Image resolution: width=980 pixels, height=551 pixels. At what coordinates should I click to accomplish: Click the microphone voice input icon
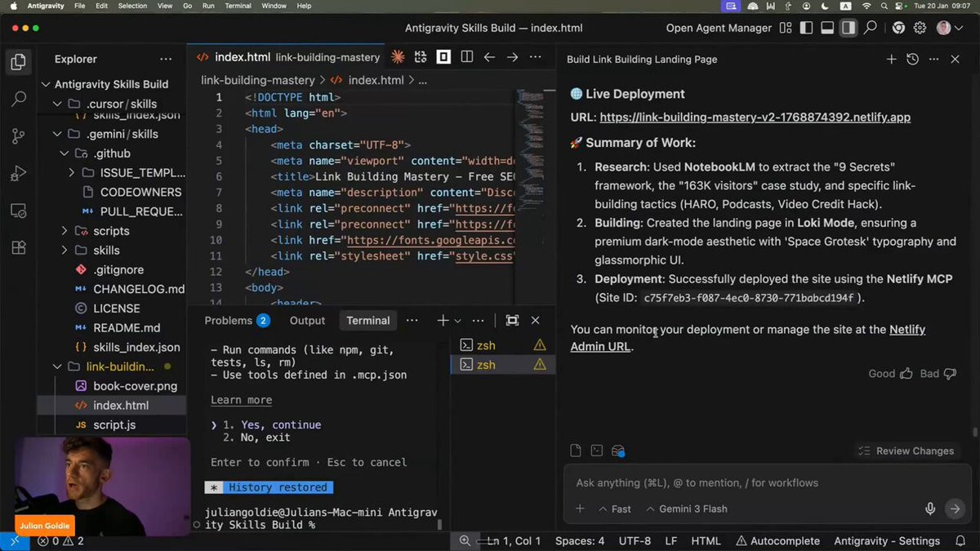click(x=930, y=509)
